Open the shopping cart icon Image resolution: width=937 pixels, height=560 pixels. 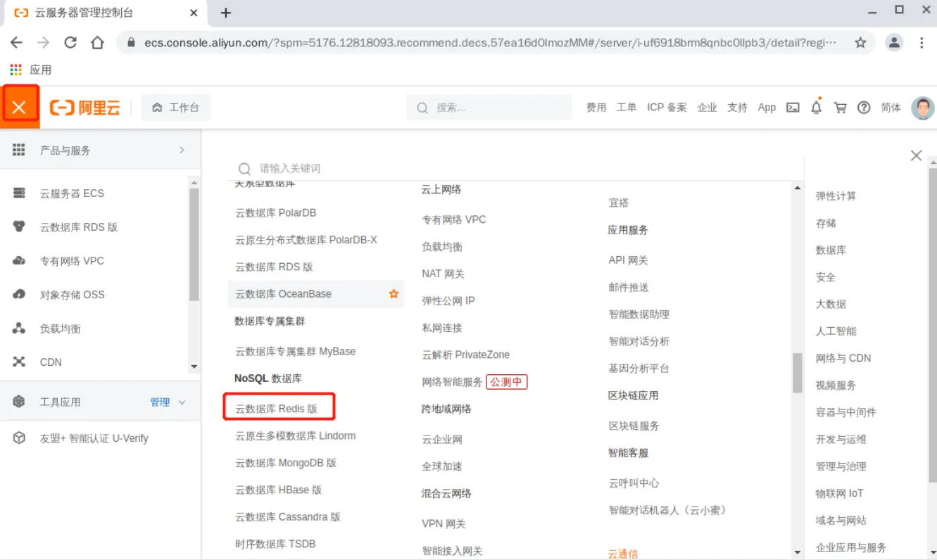click(840, 108)
